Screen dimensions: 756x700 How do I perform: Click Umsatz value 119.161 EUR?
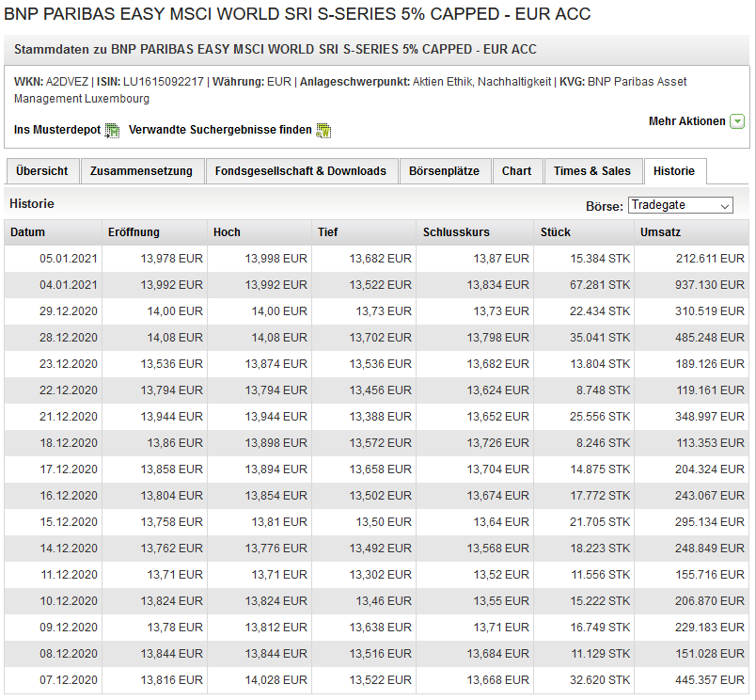[710, 390]
